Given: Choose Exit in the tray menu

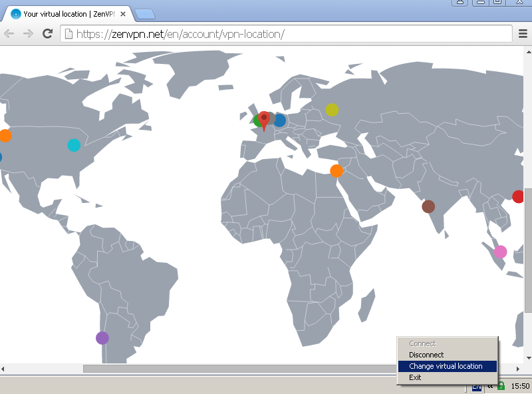Looking at the screenshot, I should click(447, 377).
